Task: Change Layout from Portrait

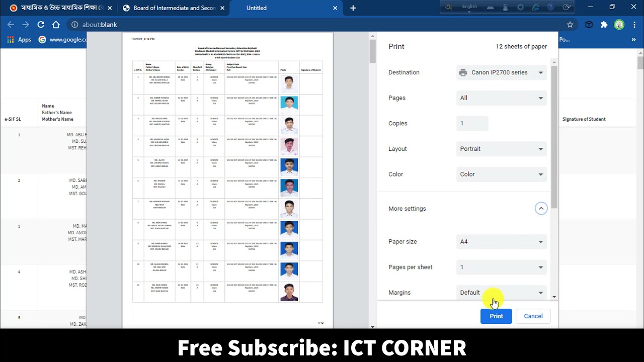Action: [x=501, y=149]
